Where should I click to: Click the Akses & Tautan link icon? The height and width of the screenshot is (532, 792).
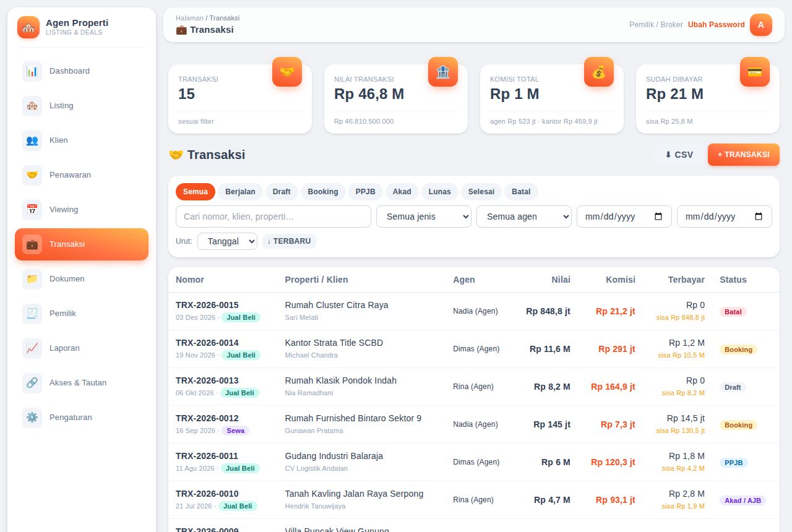(x=32, y=383)
